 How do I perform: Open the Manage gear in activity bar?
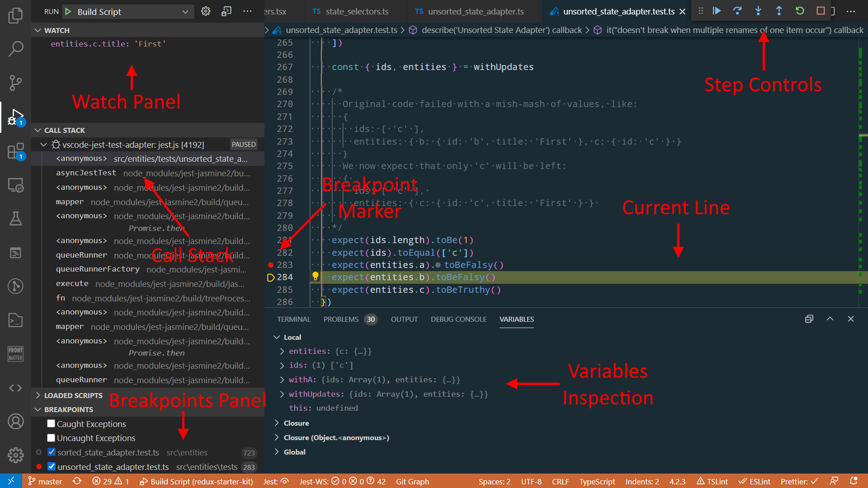click(x=15, y=455)
